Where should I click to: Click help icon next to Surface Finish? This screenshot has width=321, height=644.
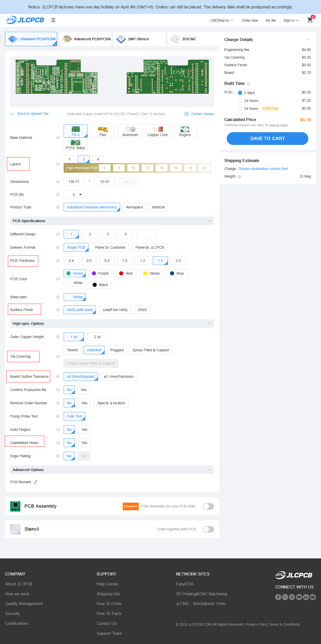(58, 310)
